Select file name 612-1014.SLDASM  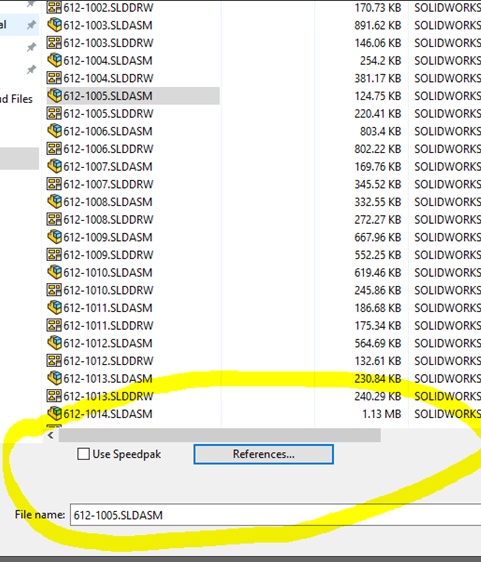[108, 414]
